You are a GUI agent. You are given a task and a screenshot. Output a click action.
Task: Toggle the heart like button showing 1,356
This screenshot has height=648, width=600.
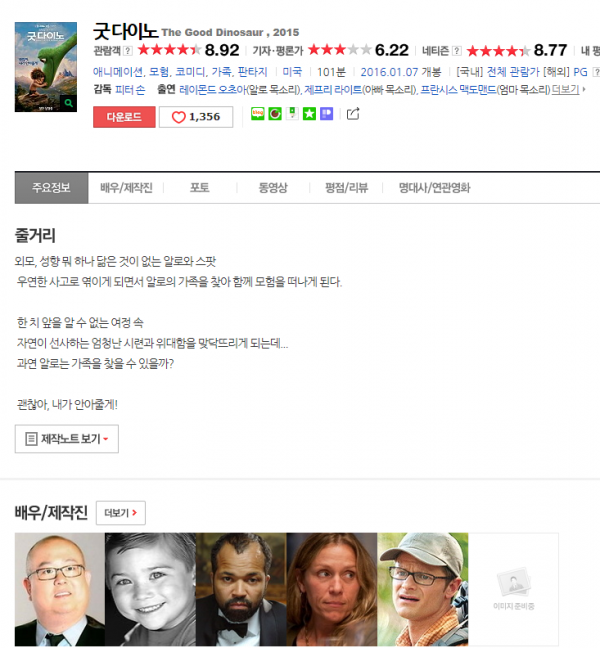[x=196, y=117]
